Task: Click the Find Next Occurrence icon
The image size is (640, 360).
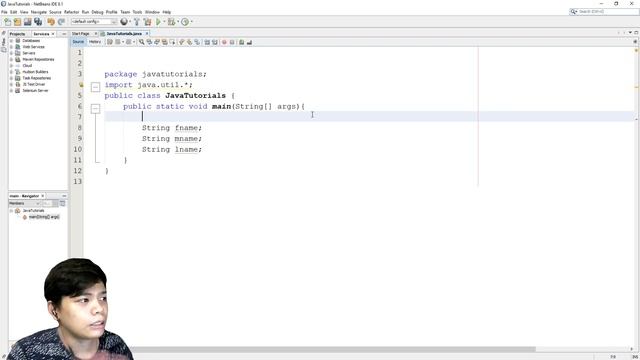Action: point(157,42)
